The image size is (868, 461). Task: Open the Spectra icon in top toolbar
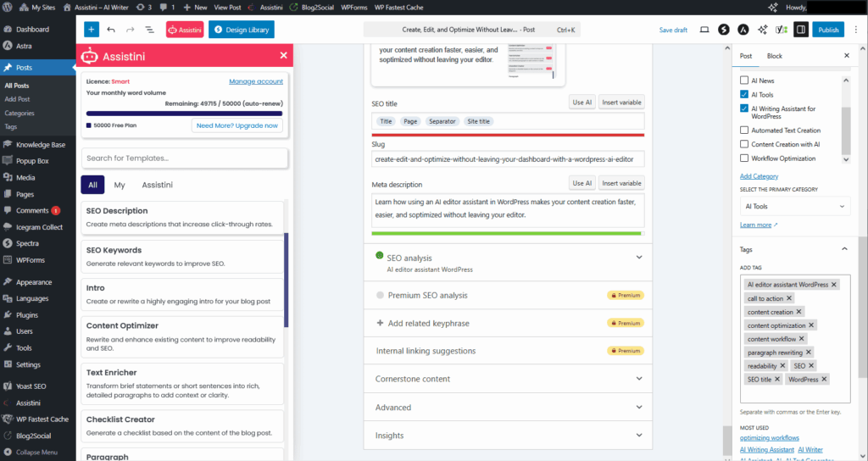tap(724, 30)
